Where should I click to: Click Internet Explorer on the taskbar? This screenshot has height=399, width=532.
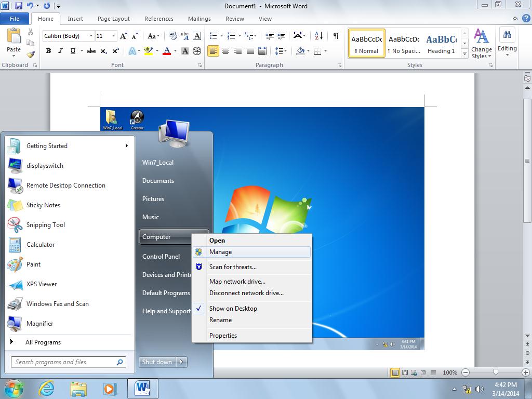pyautogui.click(x=47, y=388)
